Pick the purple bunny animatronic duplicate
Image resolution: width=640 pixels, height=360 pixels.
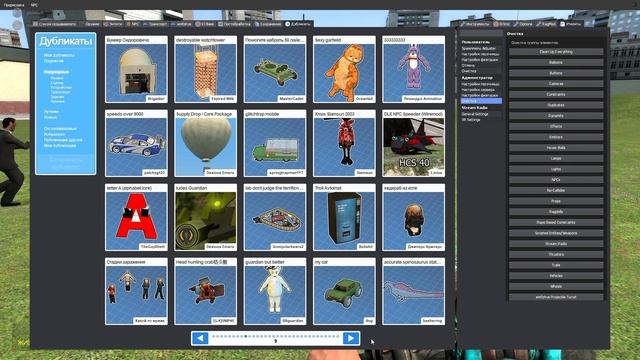coord(413,69)
